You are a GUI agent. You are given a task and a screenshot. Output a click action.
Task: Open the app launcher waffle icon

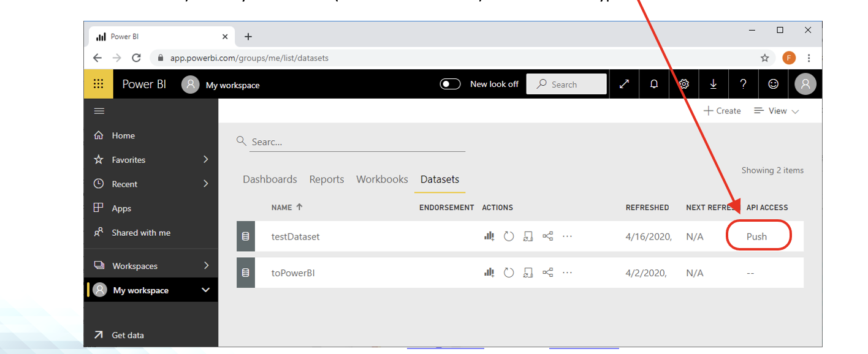pyautogui.click(x=98, y=84)
